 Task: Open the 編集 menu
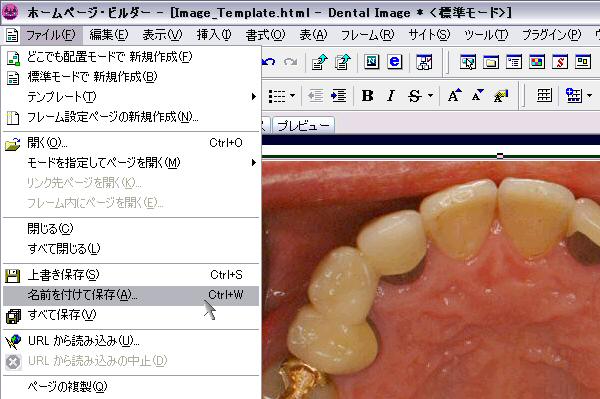(x=109, y=35)
